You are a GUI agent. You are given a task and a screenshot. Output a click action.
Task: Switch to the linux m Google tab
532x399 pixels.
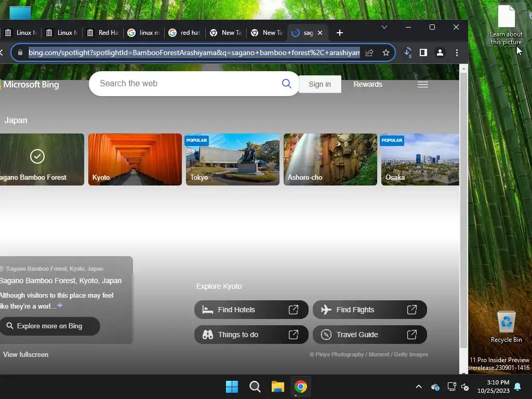pyautogui.click(x=144, y=33)
